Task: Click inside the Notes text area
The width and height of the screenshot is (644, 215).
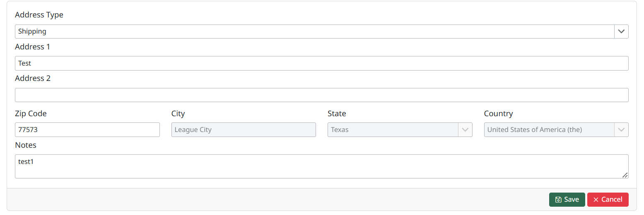Action: tap(321, 166)
